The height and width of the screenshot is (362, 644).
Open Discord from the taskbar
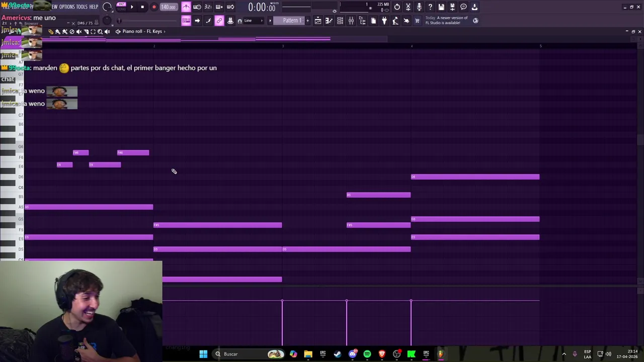tap(352, 354)
